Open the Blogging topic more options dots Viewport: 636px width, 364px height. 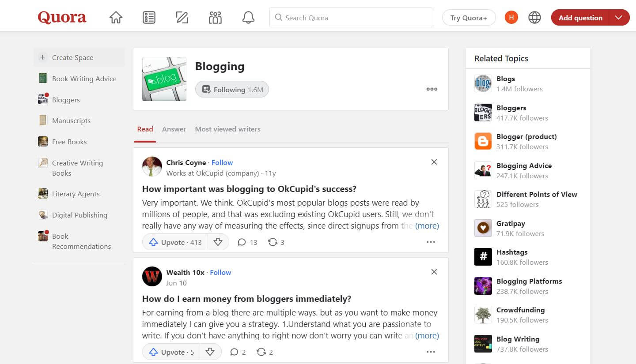pyautogui.click(x=432, y=89)
